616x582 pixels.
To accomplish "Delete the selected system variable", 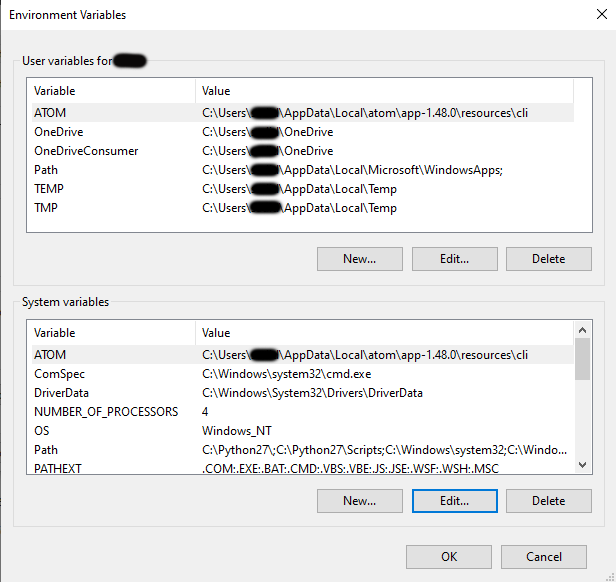I will tap(548, 501).
